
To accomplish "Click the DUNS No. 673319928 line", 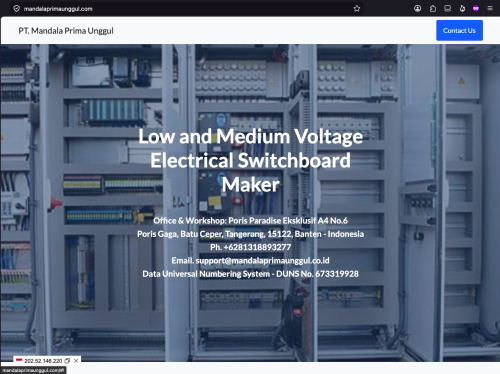I will [x=250, y=274].
